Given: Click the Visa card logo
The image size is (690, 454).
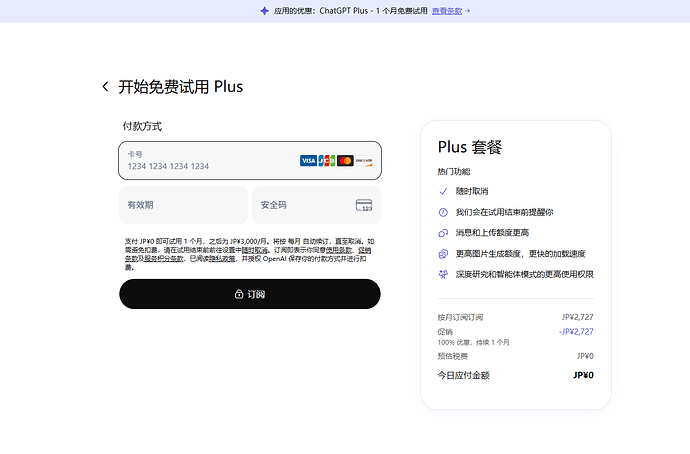Looking at the screenshot, I should click(308, 161).
